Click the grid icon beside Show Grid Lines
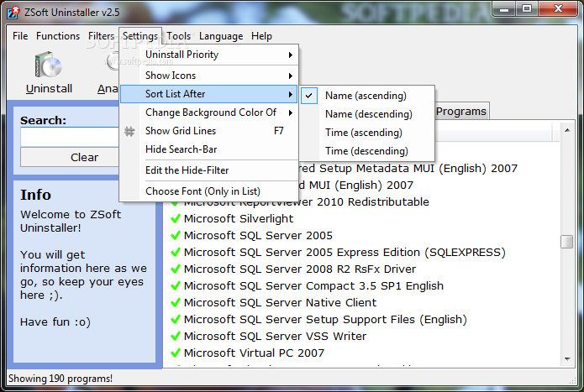The image size is (584, 392). pyautogui.click(x=129, y=131)
